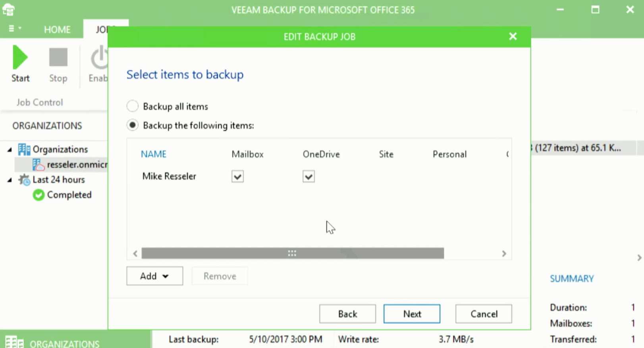This screenshot has width=644, height=348.
Task: Toggle Mailbox checkbox for Mike Resseler
Action: click(x=237, y=176)
